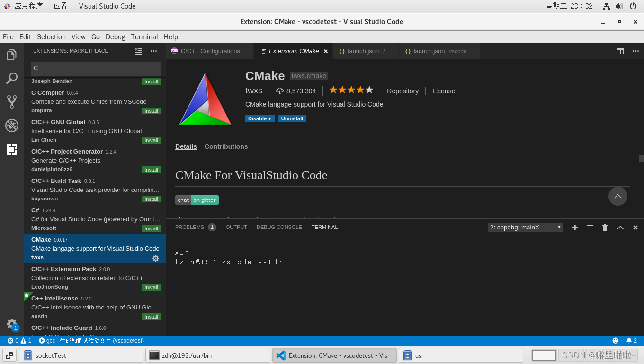Install the C/C++ Build Task extension
Viewport: 644px width, 364px height.
(152, 199)
